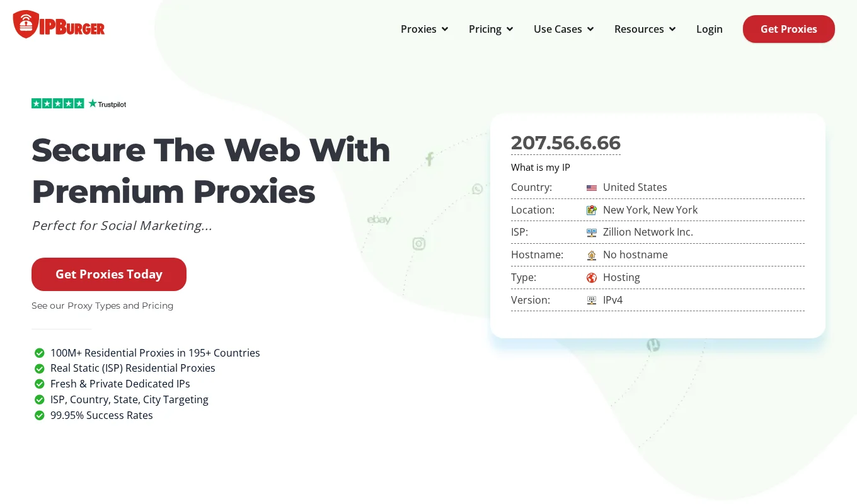Viewport: 857px width, 504px height.
Task: Expand the Proxies dropdown menu
Action: pos(424,29)
